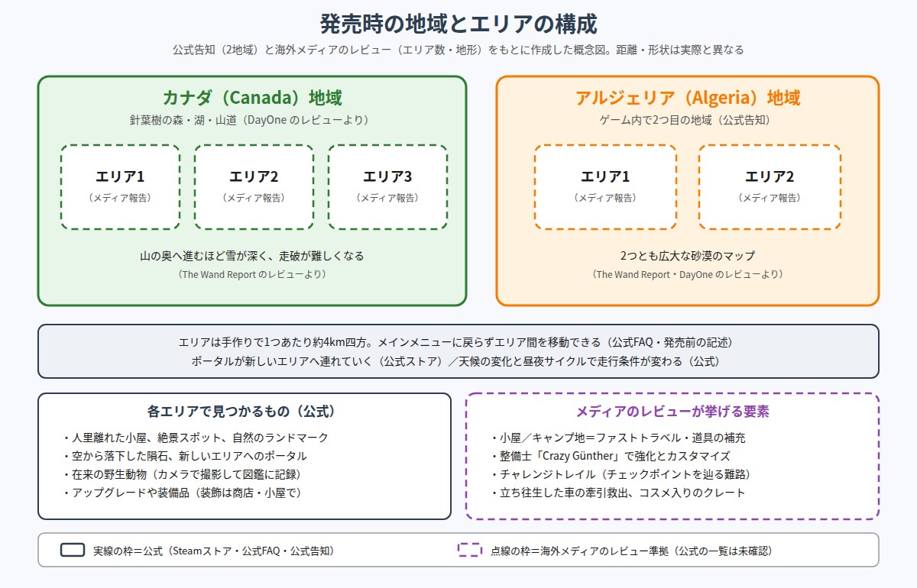Click the bullet 空から落下した隕石
This screenshot has width=917, height=588.
tap(185, 456)
